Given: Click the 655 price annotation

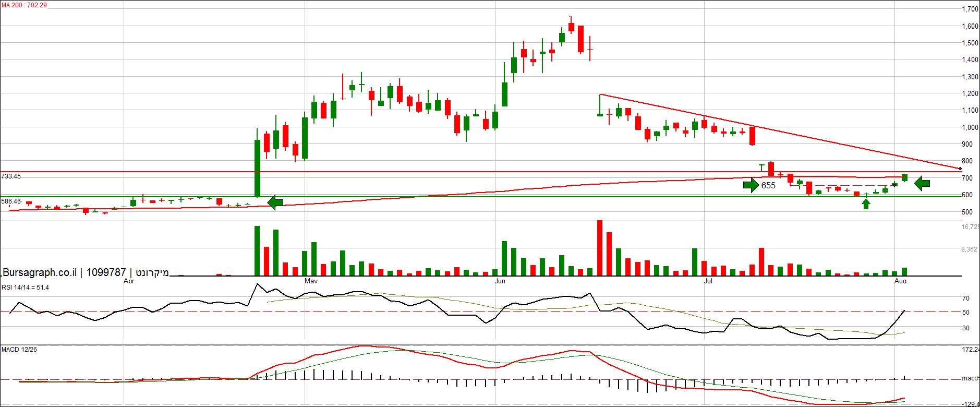Looking at the screenshot, I should (768, 186).
